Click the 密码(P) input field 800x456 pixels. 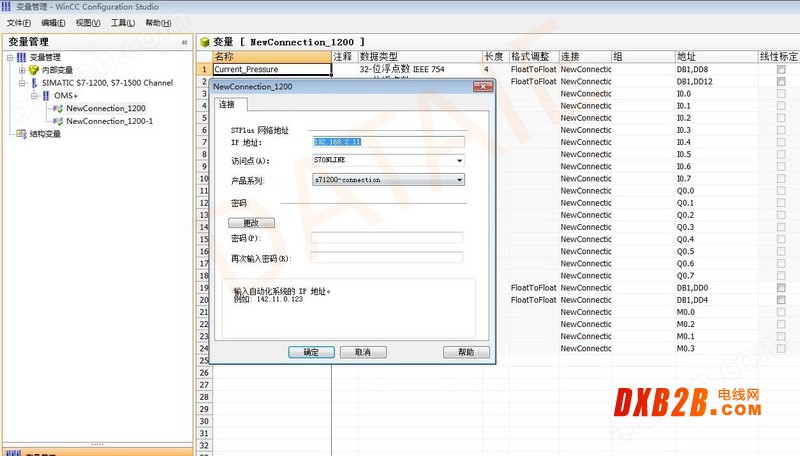click(387, 238)
